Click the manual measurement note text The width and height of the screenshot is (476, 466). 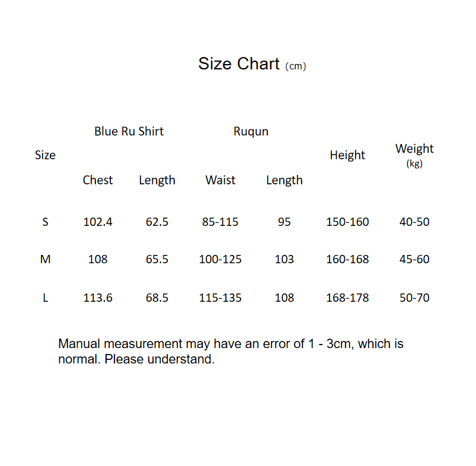pos(231,352)
